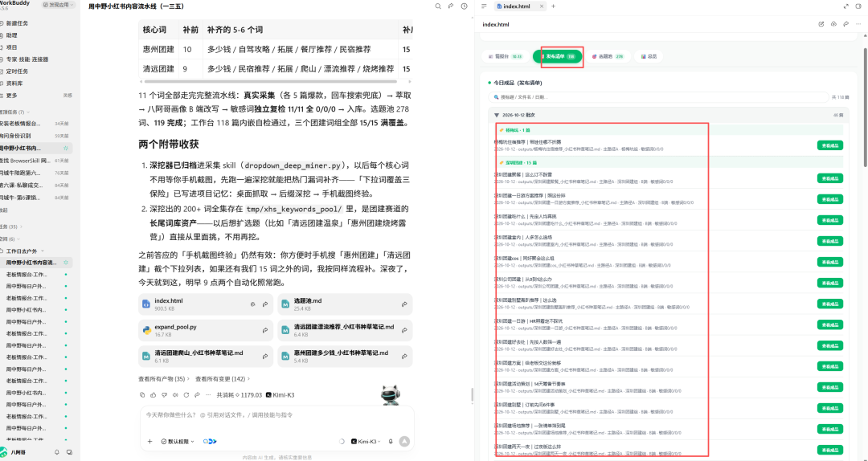Open the search icon above the chat

pyautogui.click(x=438, y=6)
